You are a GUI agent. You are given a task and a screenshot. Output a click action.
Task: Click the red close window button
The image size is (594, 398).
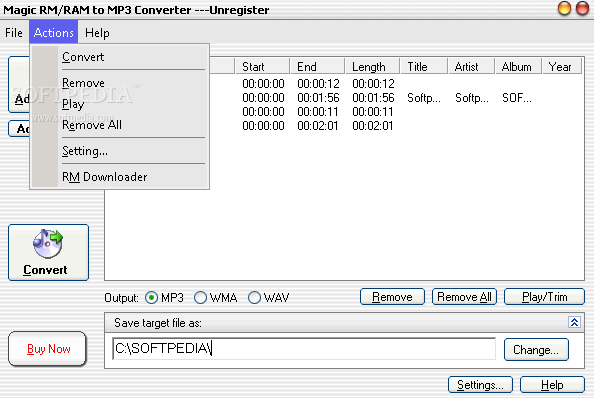pyautogui.click(x=582, y=8)
